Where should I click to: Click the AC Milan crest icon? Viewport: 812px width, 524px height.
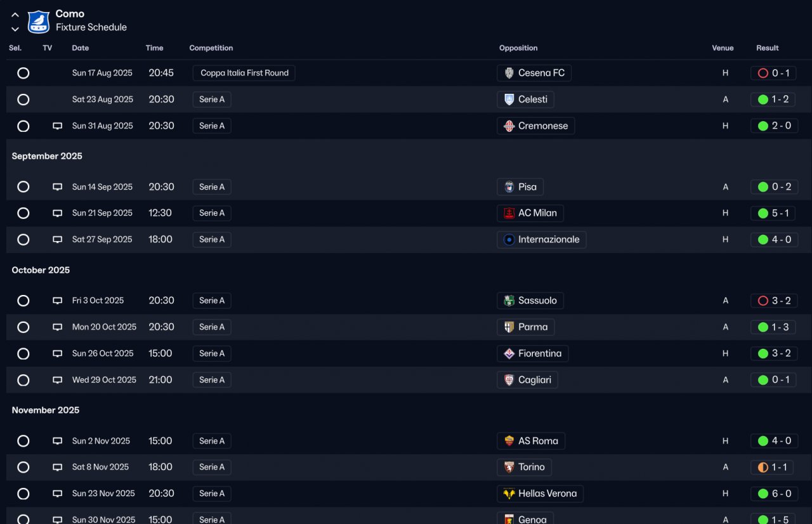(x=509, y=213)
